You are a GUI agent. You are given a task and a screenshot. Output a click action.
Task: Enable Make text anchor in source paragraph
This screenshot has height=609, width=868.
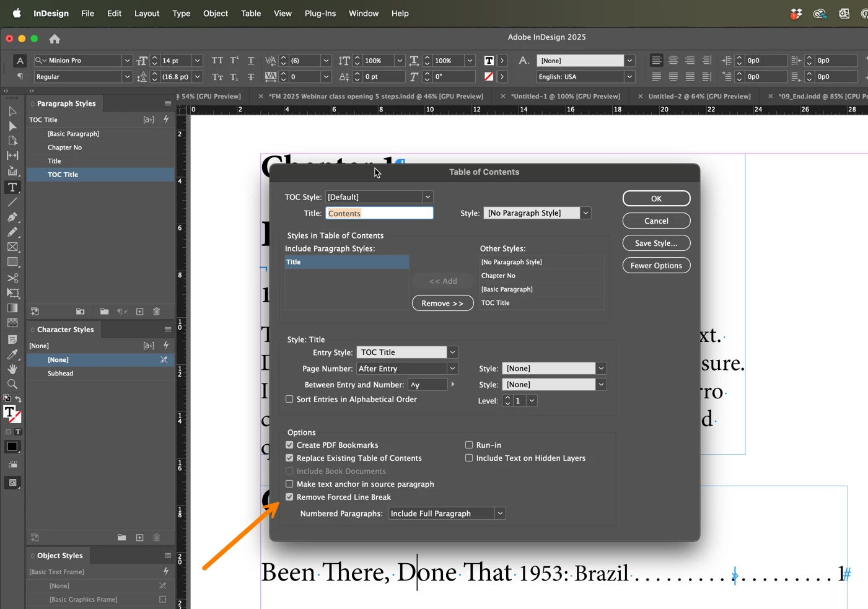[x=289, y=484]
